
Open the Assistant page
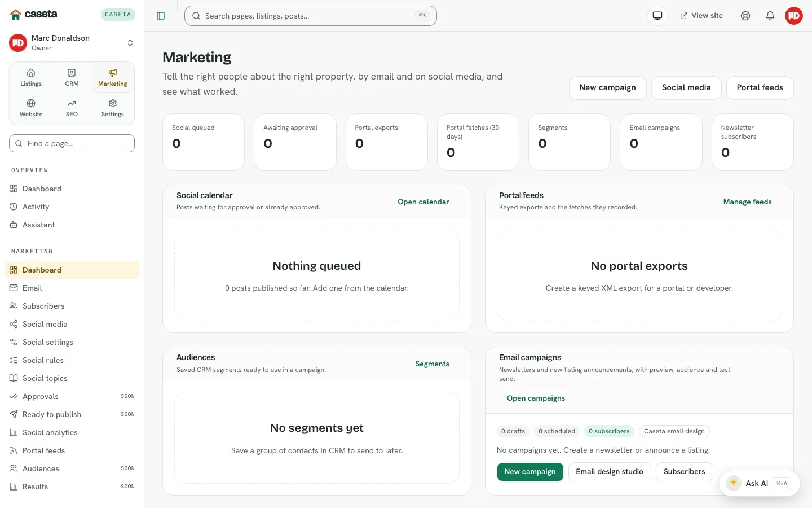point(72,225)
